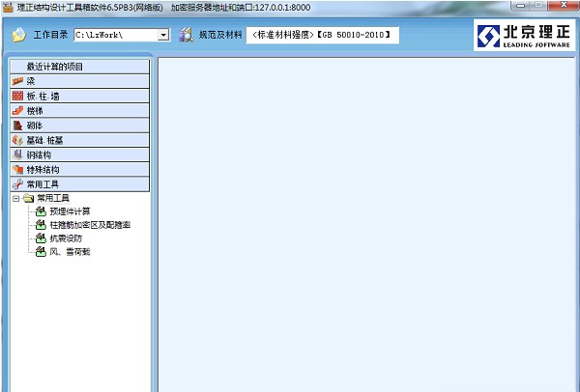Collapse the 常用工具 tree node
580x392 pixels.
click(x=15, y=199)
